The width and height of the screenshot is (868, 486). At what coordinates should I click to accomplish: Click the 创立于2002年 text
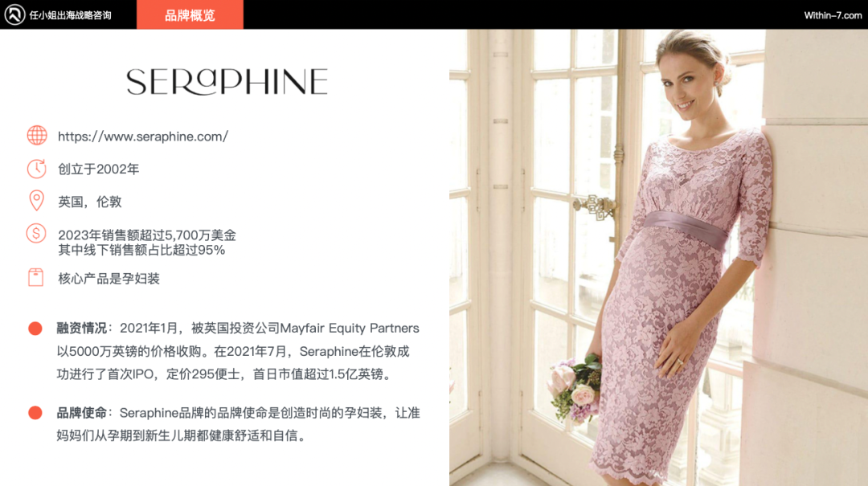click(x=99, y=169)
